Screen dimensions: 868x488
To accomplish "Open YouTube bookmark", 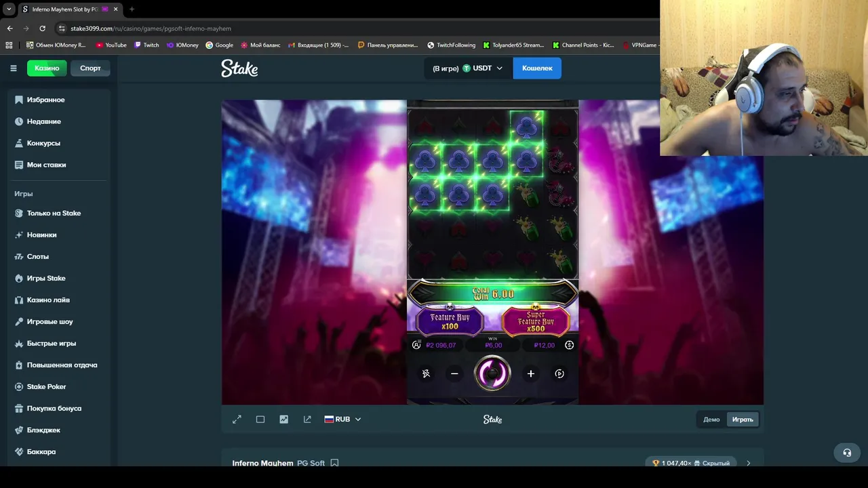I will pyautogui.click(x=111, y=45).
